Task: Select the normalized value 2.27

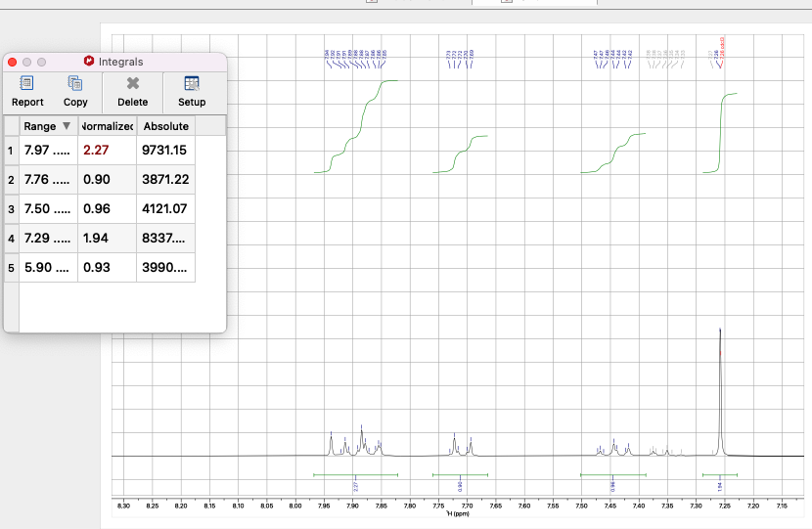Action: (108, 151)
